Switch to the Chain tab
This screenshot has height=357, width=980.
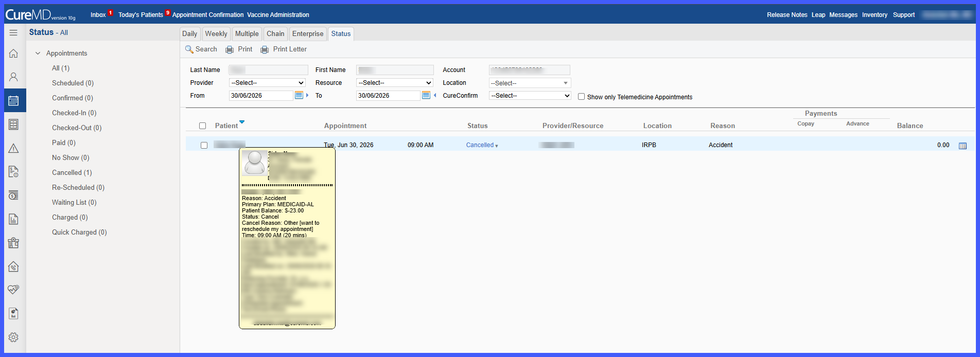click(275, 34)
